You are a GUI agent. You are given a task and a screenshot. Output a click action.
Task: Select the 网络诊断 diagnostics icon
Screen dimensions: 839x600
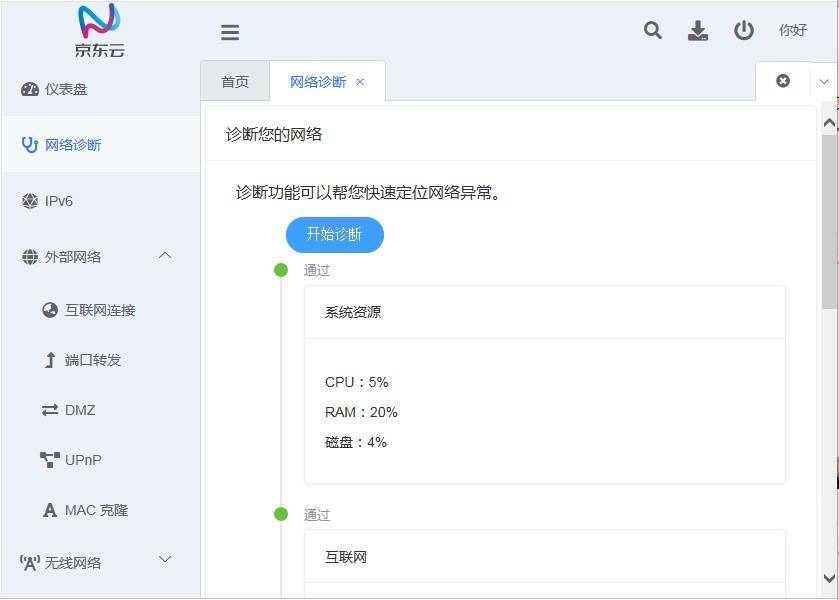click(30, 144)
